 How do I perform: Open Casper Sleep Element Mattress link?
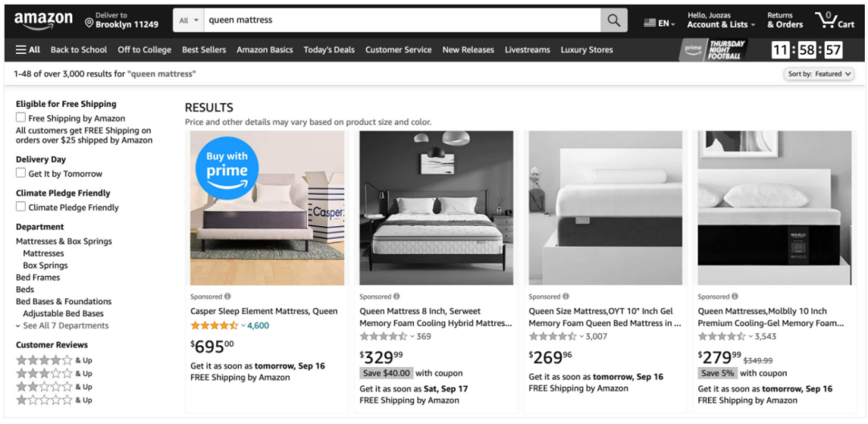coord(264,311)
